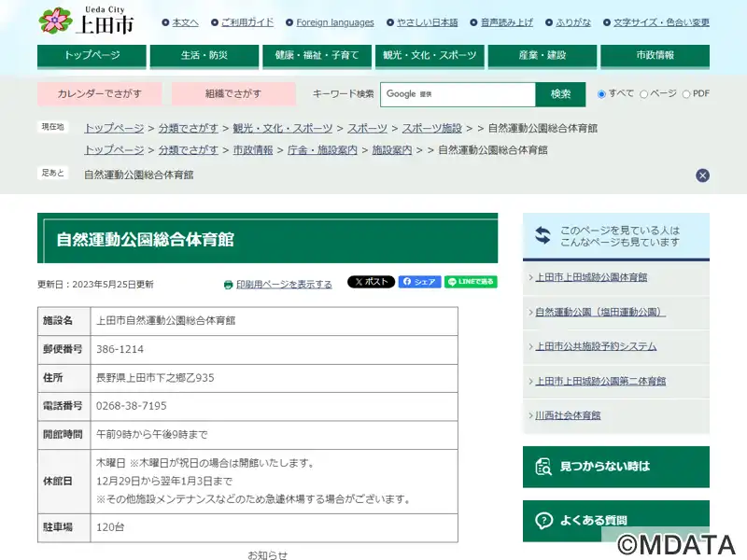Click the printer icon for print view
The image size is (747, 560).
(228, 285)
